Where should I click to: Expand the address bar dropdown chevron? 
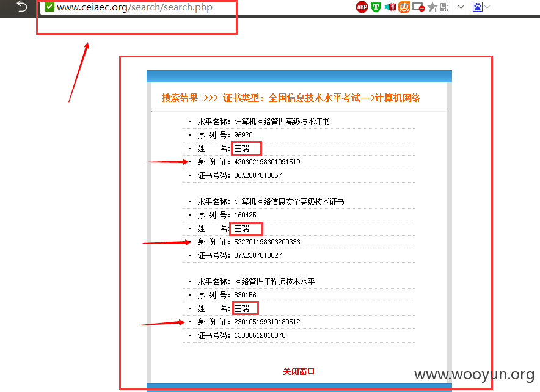[x=461, y=7]
